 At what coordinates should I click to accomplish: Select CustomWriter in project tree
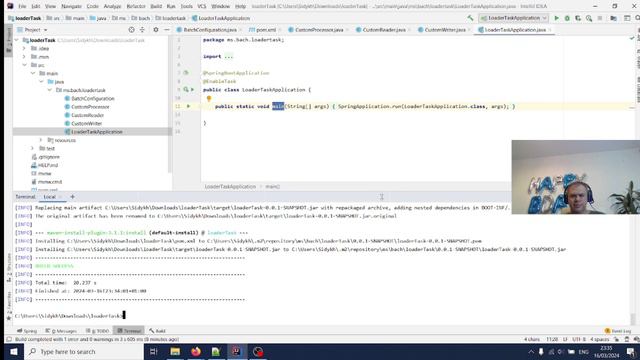tap(87, 123)
